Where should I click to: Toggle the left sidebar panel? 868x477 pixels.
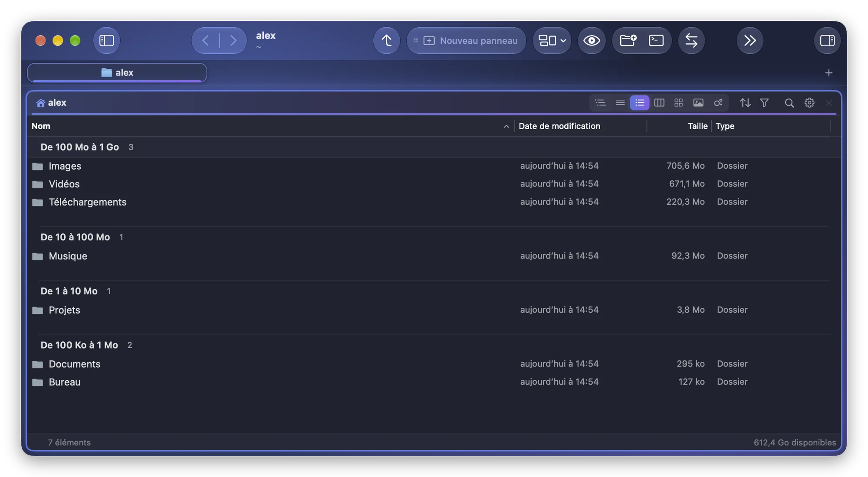[106, 40]
